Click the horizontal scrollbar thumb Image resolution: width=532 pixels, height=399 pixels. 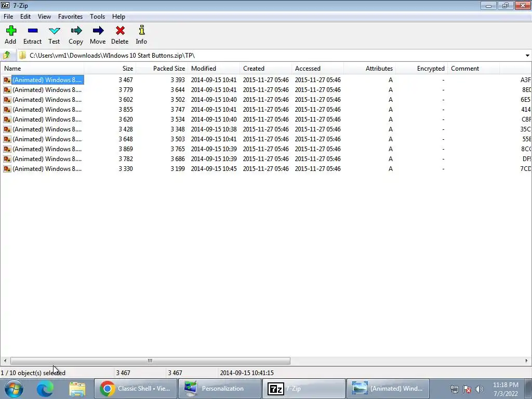[150, 361]
